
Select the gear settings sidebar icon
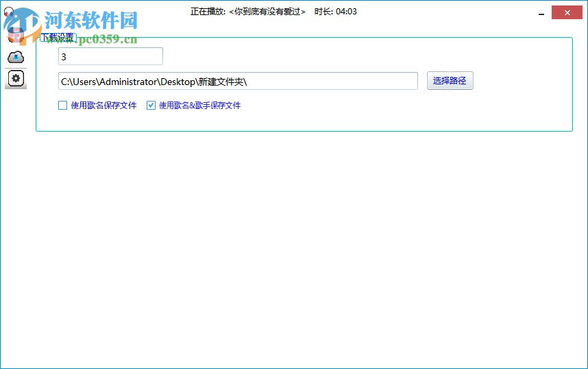tap(16, 79)
